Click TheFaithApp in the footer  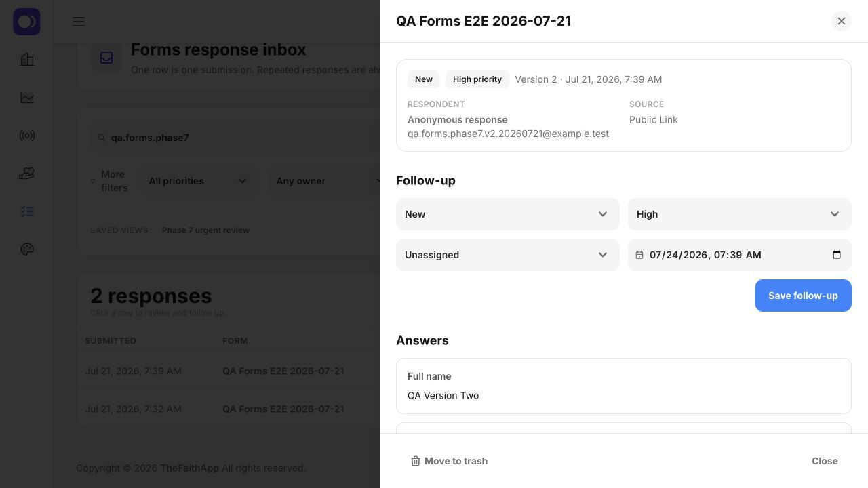189,468
